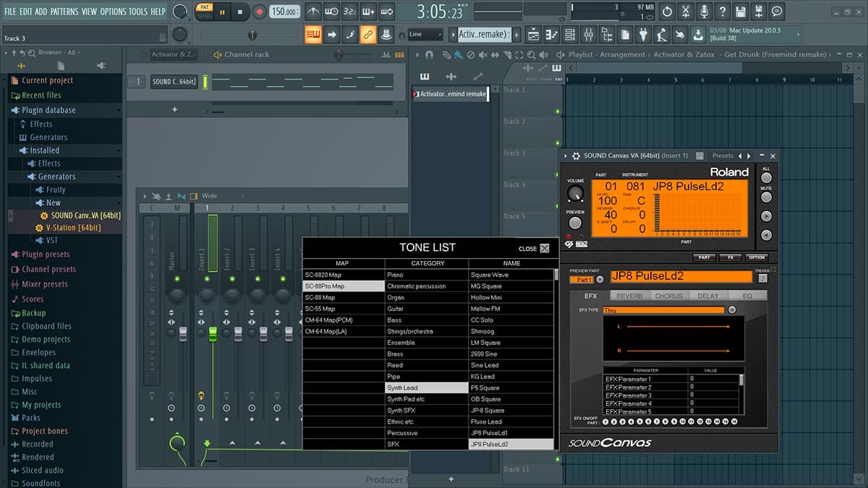Click the playlist magnet snap icon
Screen dimensions: 868x488
tap(429, 55)
